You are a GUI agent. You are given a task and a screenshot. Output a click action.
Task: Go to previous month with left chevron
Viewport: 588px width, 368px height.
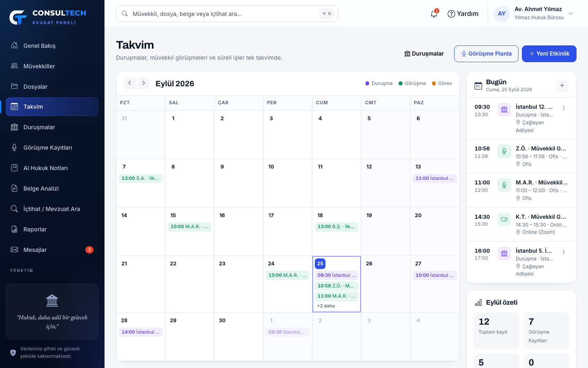[x=130, y=83]
